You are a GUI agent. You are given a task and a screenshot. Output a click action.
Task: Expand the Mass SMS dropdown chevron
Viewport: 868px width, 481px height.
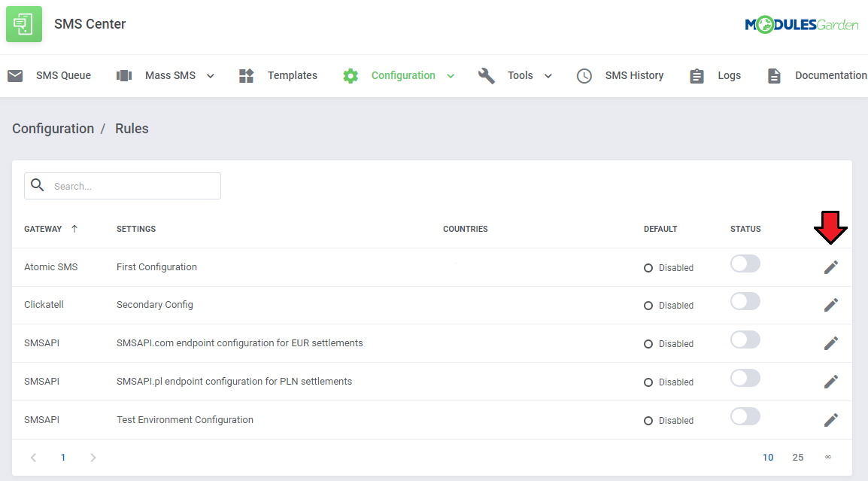[211, 76]
